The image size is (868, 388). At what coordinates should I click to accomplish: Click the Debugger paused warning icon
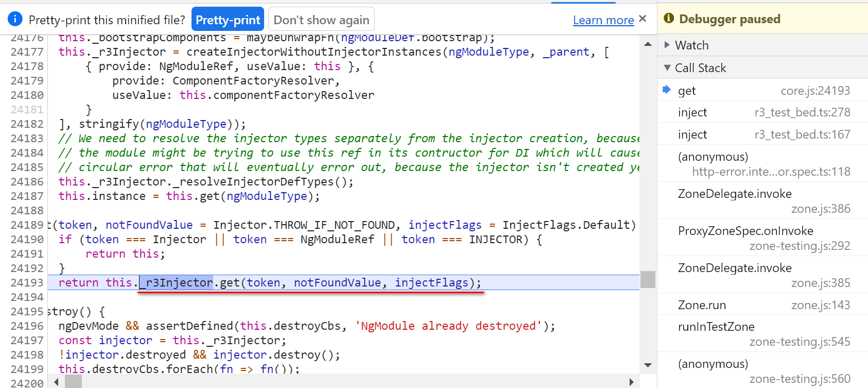point(669,19)
